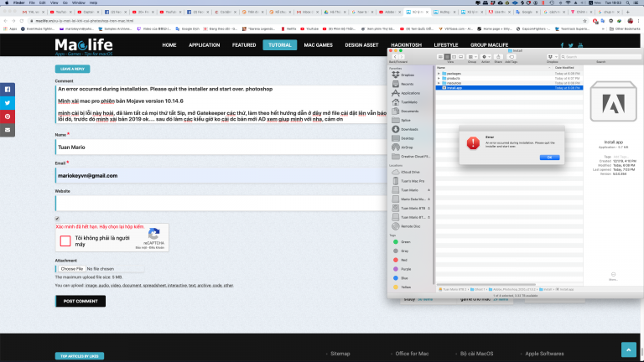This screenshot has height=362, width=644.
Task: Click the Add Tags toolbar button
Action: click(512, 57)
